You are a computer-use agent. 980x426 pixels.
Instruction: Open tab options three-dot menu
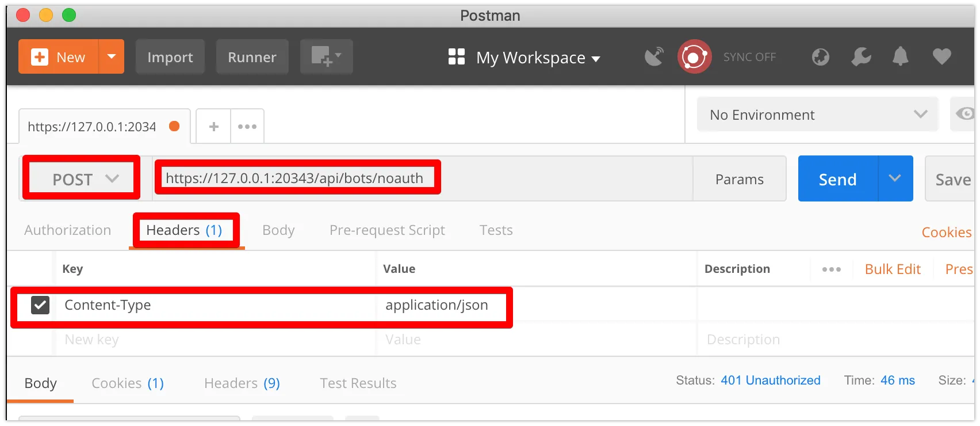(247, 126)
